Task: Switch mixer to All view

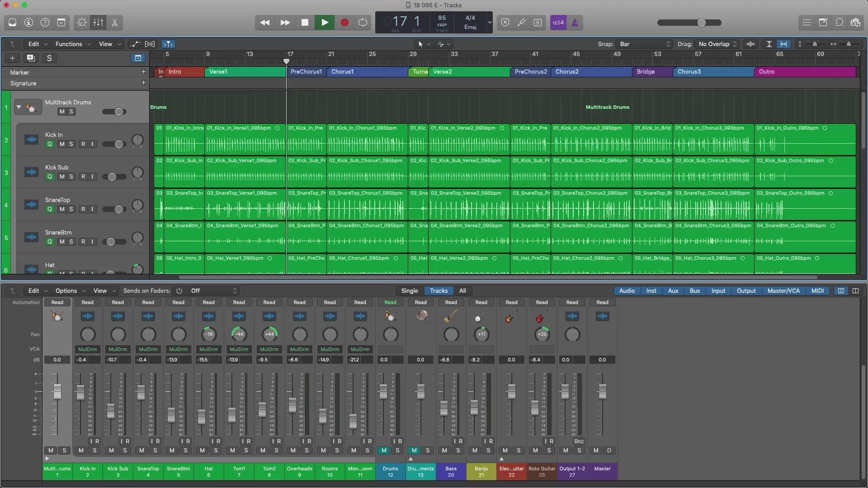Action: [x=462, y=291]
